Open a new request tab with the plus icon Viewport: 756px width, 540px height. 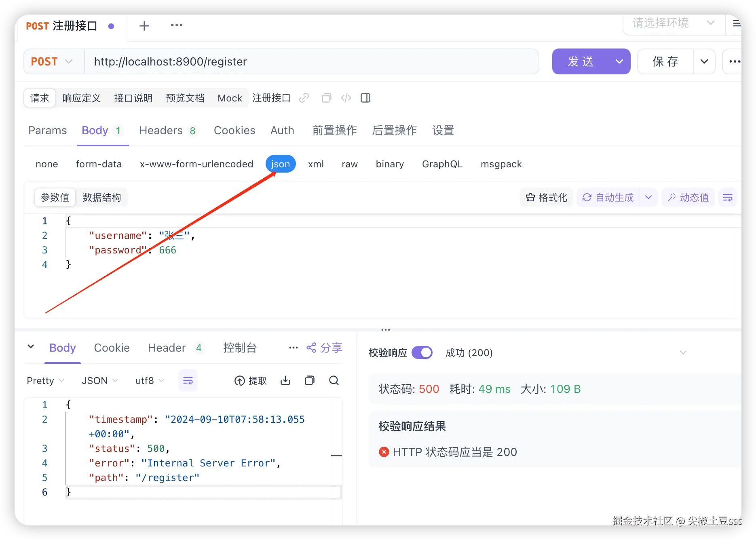coord(144,26)
